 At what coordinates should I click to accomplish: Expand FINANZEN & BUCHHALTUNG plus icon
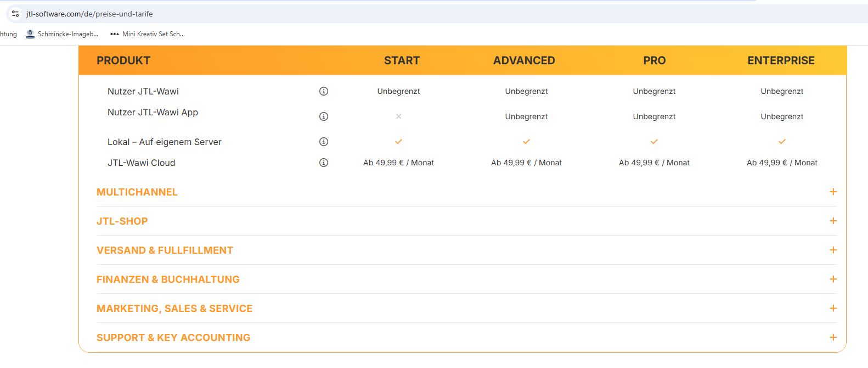(833, 279)
